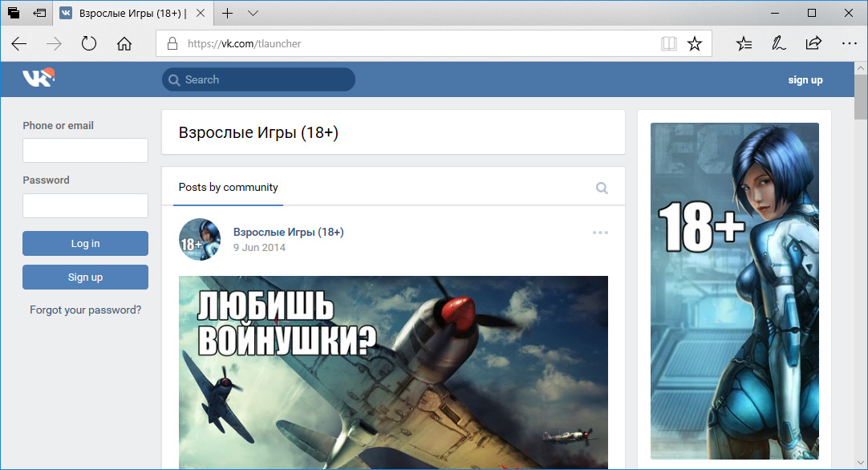Open the three-dot post options menu
The image size is (868, 470).
pyautogui.click(x=600, y=233)
